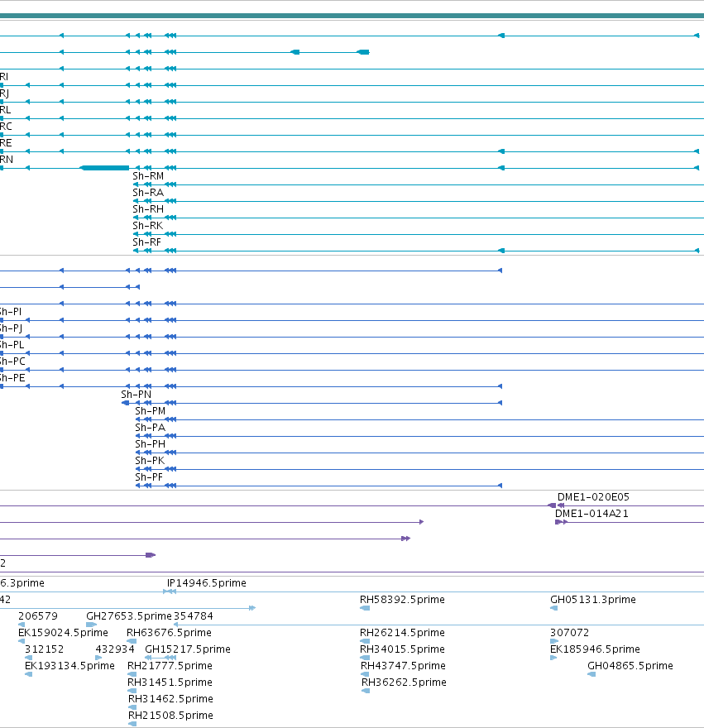Click the 307072 feature label

tap(569, 632)
